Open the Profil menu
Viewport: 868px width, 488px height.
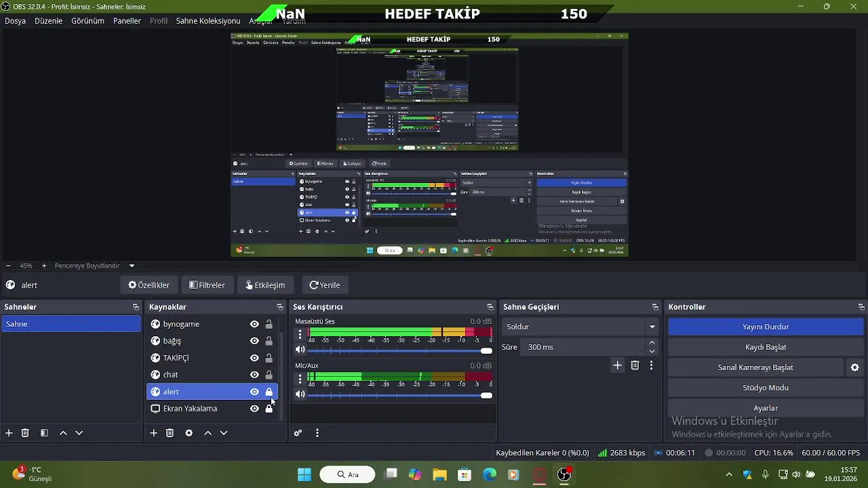point(159,21)
